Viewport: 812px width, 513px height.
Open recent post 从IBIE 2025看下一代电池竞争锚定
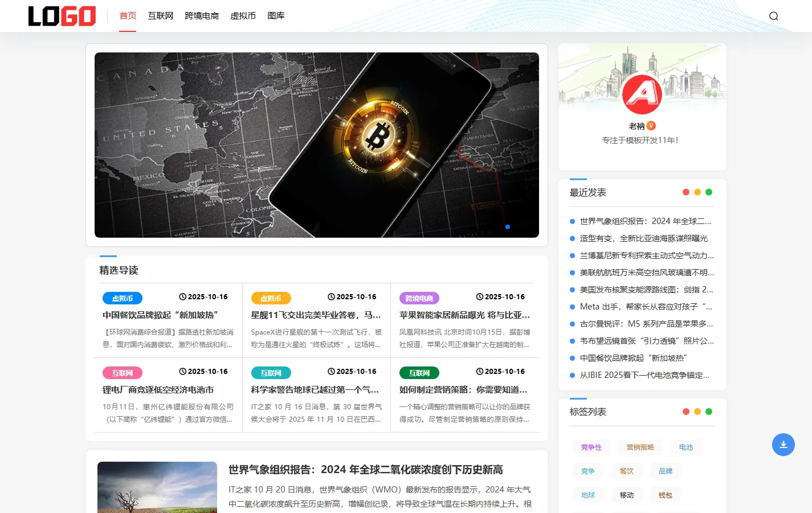pyautogui.click(x=644, y=375)
